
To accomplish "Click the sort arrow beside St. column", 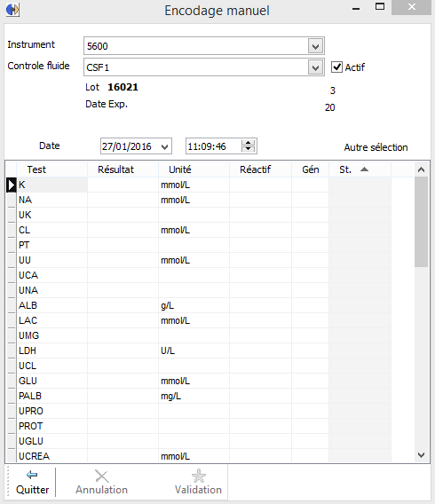I will point(364,169).
